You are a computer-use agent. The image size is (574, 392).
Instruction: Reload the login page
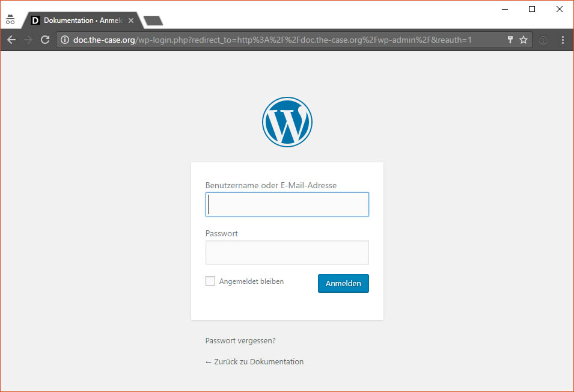coord(44,40)
